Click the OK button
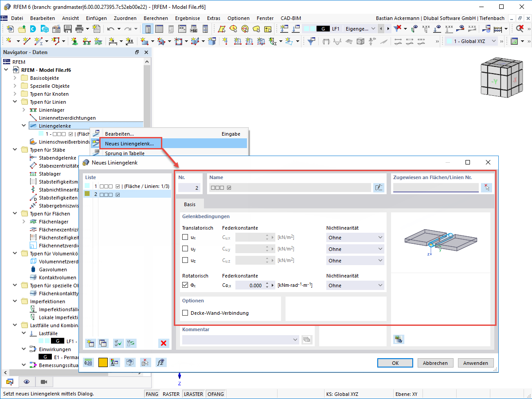Image resolution: width=532 pixels, height=399 pixels. 395,363
